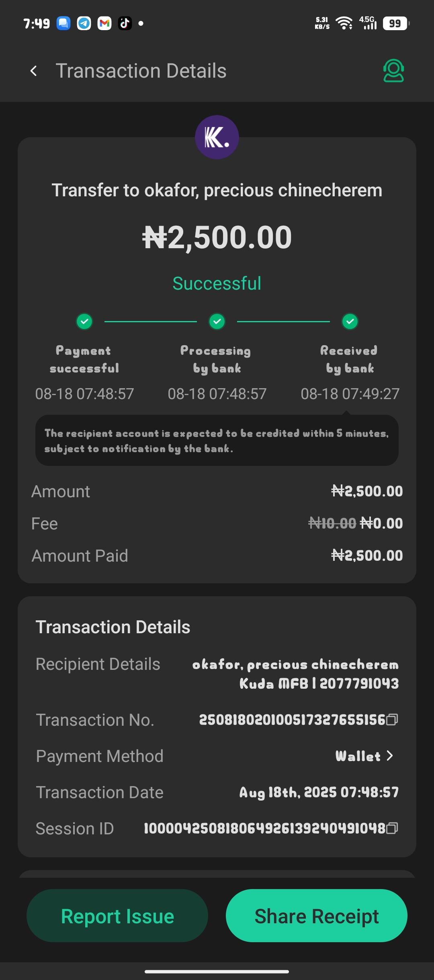
Task: Tap the Kuda bank logo
Action: [x=217, y=137]
